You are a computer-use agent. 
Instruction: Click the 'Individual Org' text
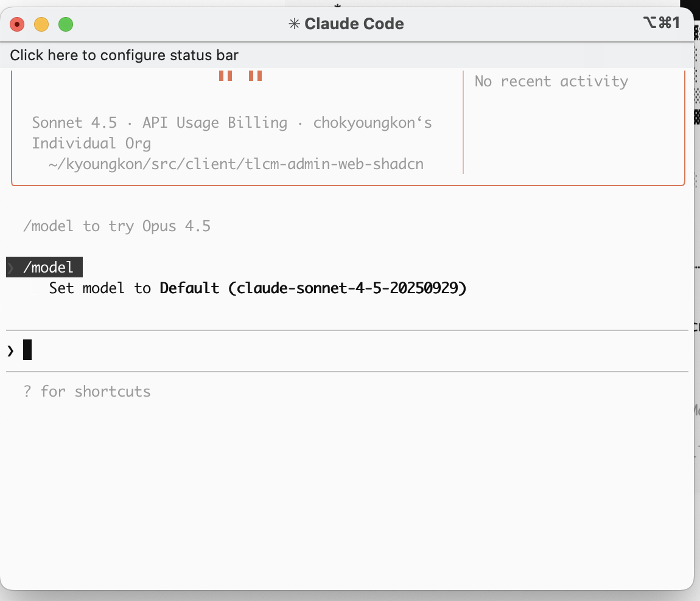[x=91, y=144]
